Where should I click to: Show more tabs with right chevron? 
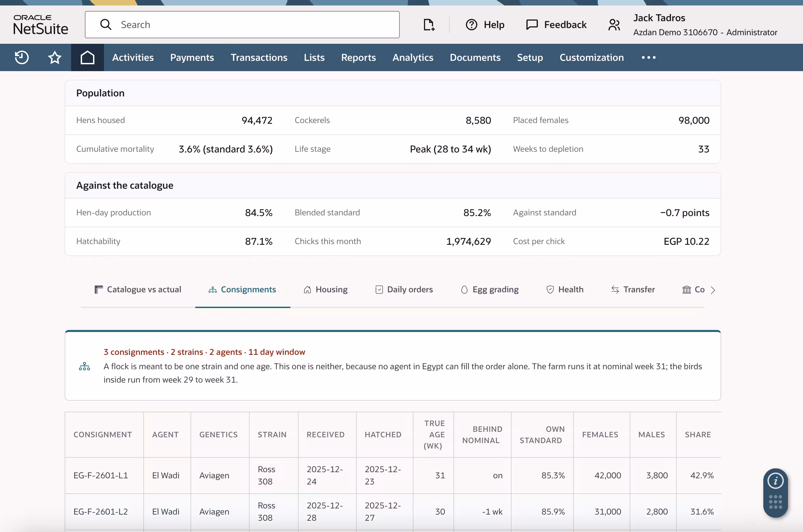point(713,290)
